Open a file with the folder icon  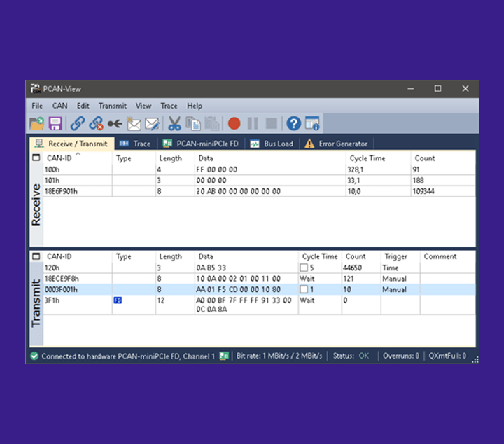[36, 123]
